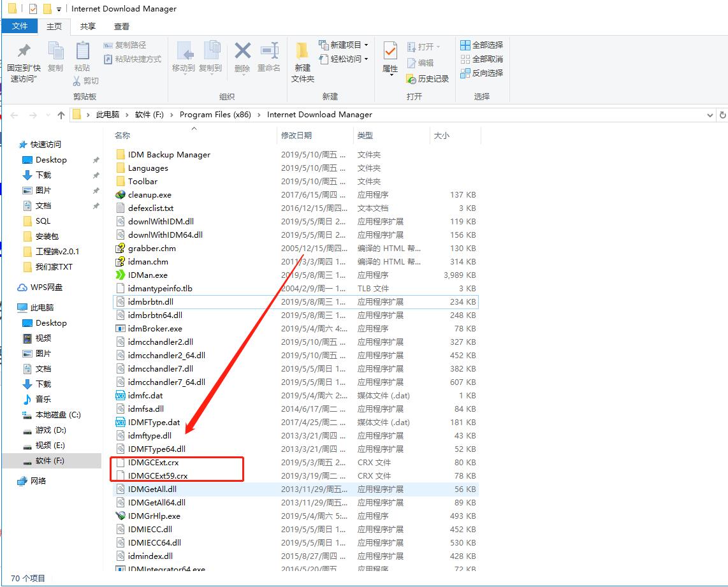Click the Copy to icon

coord(212,50)
